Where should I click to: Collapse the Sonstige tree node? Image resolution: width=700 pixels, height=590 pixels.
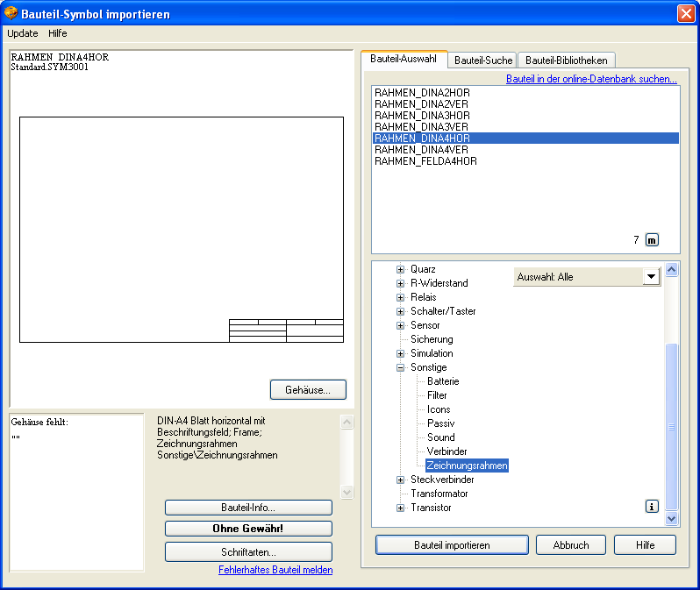point(401,367)
